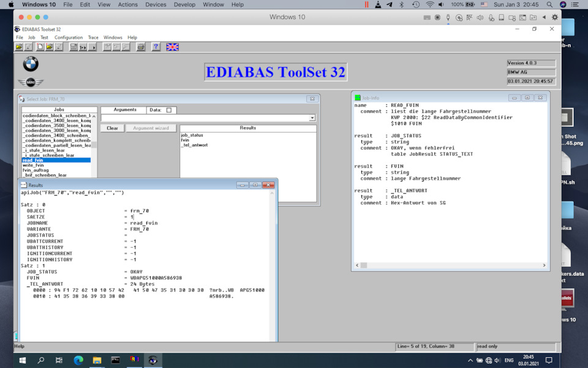Click the ENG language indicator in tray
The width and height of the screenshot is (588, 368).
[509, 361]
